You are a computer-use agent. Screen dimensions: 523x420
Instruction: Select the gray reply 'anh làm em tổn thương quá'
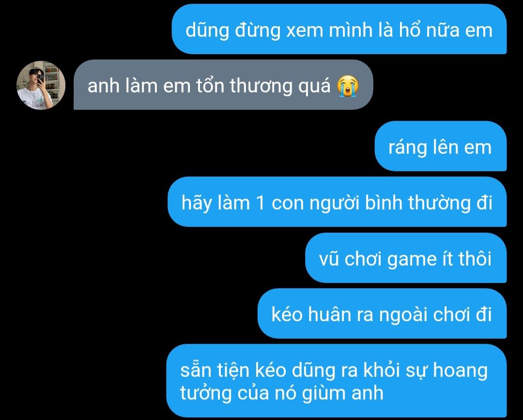coord(223,85)
